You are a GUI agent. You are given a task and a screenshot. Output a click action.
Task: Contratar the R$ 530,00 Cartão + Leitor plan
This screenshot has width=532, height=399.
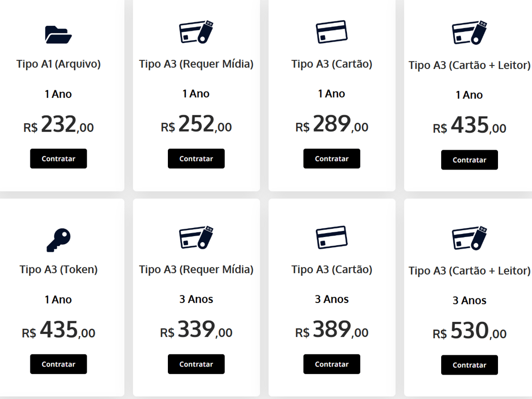(x=470, y=365)
